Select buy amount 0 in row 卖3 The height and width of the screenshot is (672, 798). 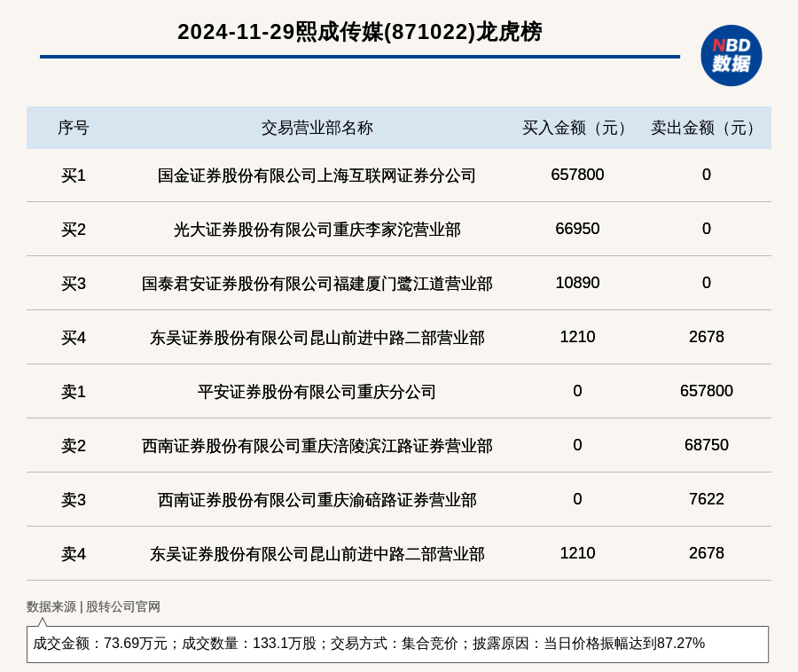coord(577,499)
